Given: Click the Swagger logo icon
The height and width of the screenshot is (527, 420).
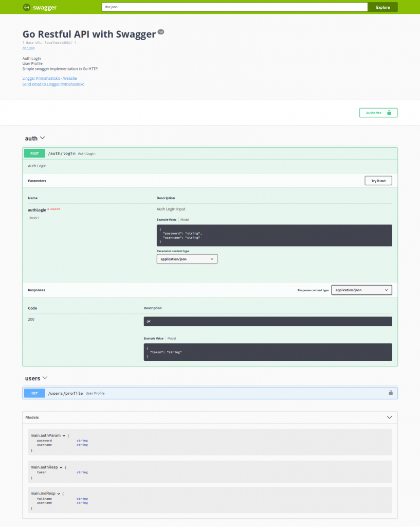Looking at the screenshot, I should (x=26, y=7).
